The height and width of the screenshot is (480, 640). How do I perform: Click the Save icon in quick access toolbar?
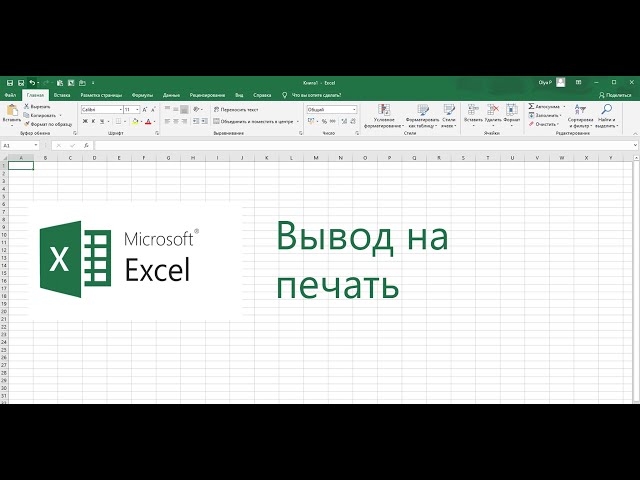click(10, 83)
